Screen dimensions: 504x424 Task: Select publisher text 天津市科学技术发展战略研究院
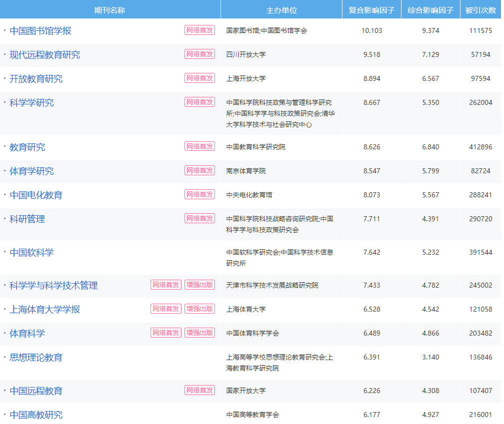[x=272, y=285]
